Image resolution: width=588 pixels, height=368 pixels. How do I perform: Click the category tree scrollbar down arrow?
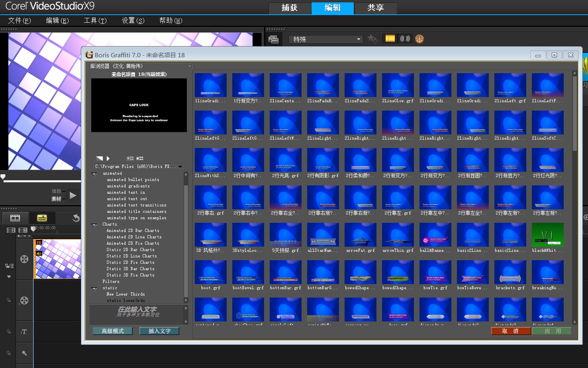click(186, 300)
